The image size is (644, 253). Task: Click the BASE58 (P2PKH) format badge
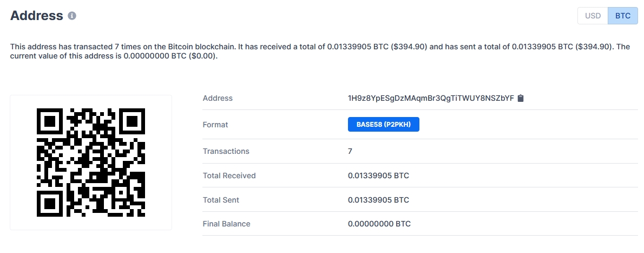(x=383, y=125)
